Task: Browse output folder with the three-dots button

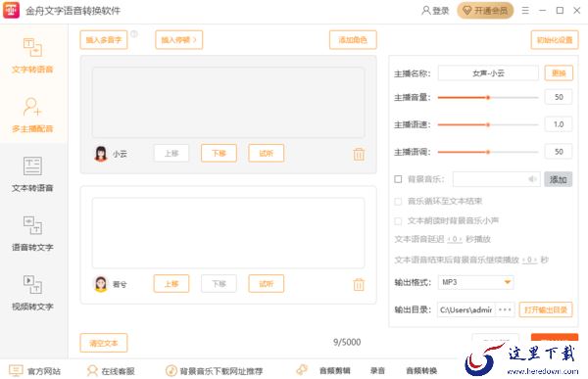Action: point(505,309)
